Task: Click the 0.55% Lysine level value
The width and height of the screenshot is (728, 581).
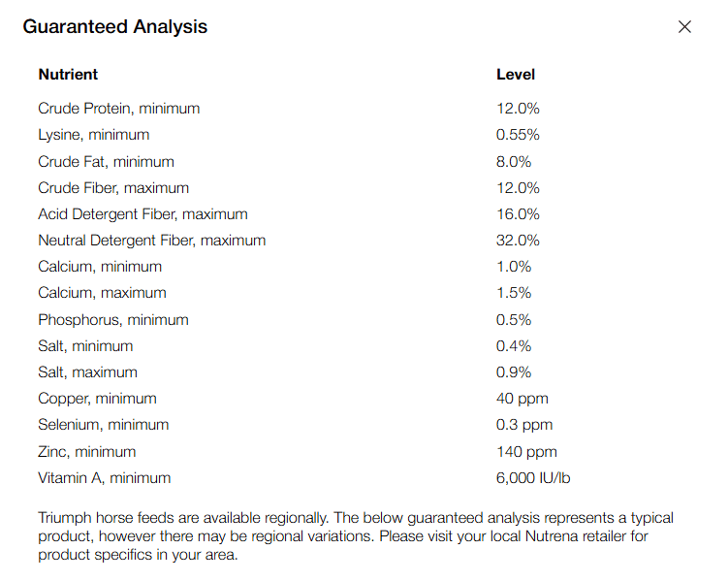Action: pos(518,135)
